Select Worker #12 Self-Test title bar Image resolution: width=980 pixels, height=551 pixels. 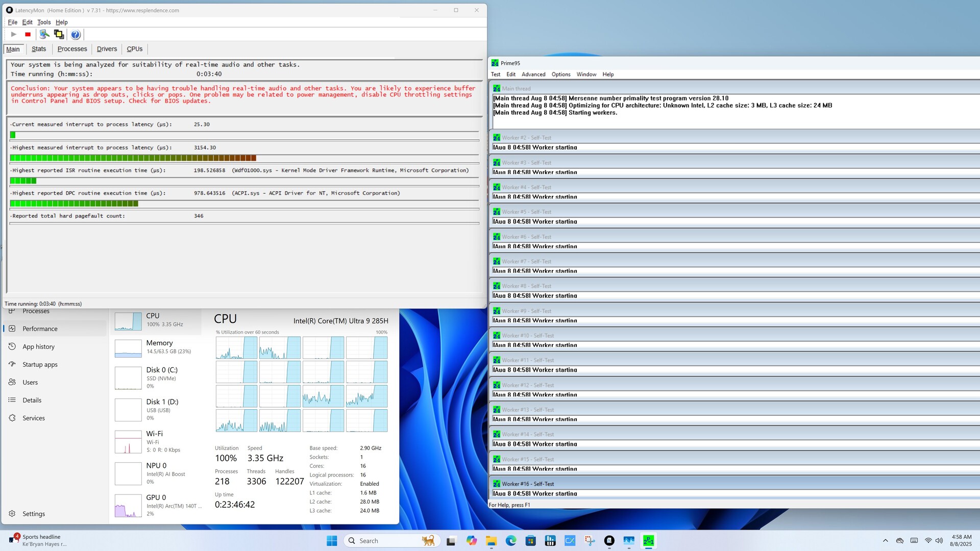736,385
